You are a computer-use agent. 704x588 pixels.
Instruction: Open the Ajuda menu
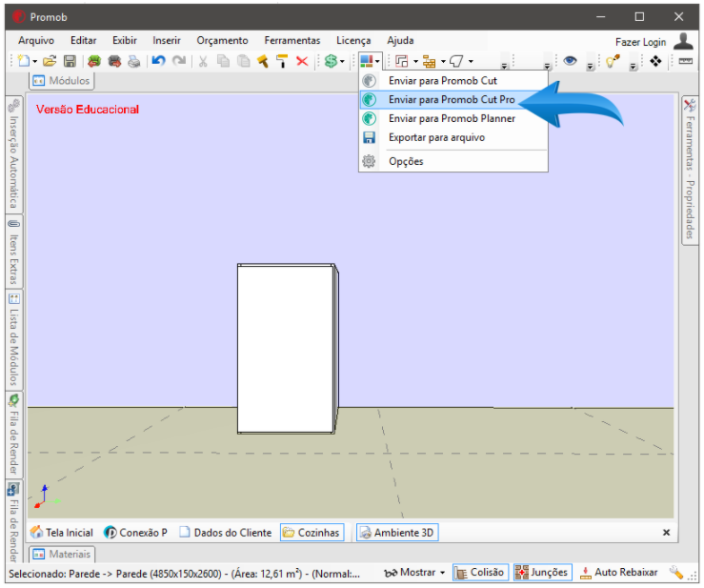(400, 40)
